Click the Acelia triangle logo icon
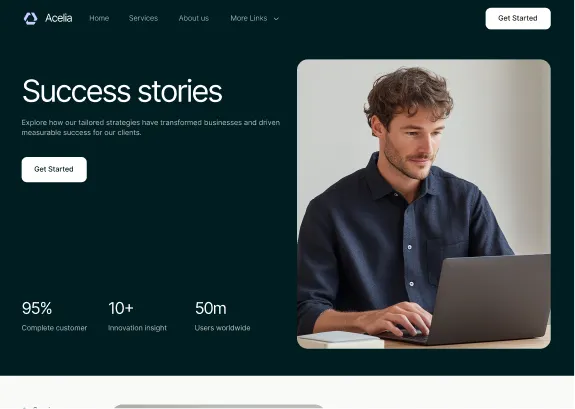Viewport: 575px width, 409px height. 30,18
